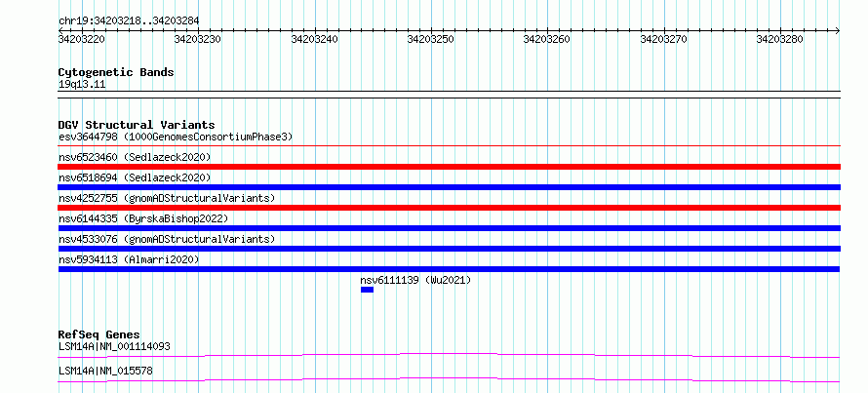
Task: Click the blue bar under nsv6518694
Action: point(449,187)
